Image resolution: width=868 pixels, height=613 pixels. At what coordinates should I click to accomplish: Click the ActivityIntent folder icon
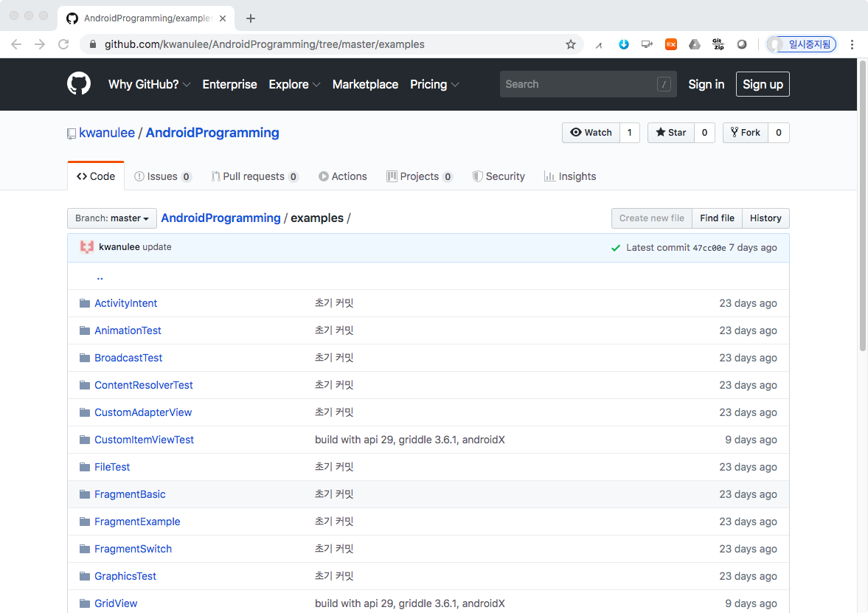[85, 303]
